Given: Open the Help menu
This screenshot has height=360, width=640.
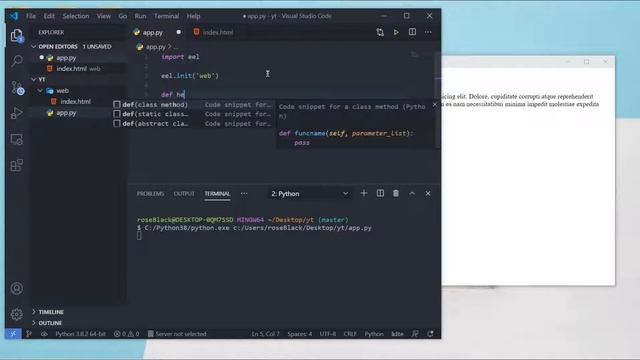Looking at the screenshot, I should tap(193, 16).
